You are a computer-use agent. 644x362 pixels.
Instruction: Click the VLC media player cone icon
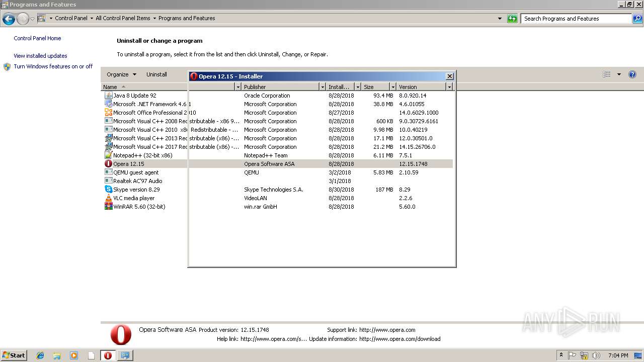[108, 198]
